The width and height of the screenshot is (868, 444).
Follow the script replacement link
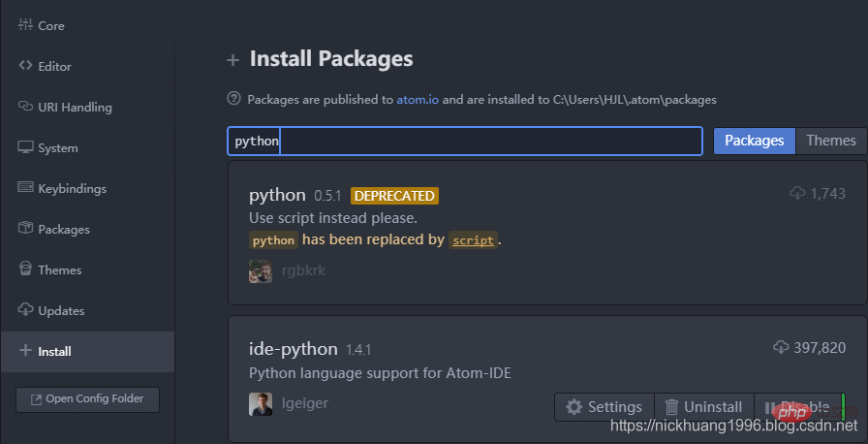473,240
